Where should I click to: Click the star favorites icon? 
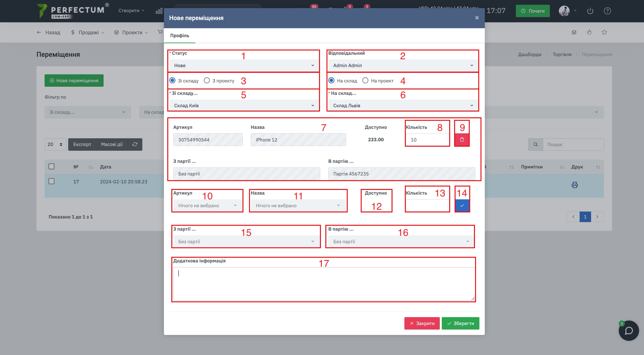[x=604, y=32]
